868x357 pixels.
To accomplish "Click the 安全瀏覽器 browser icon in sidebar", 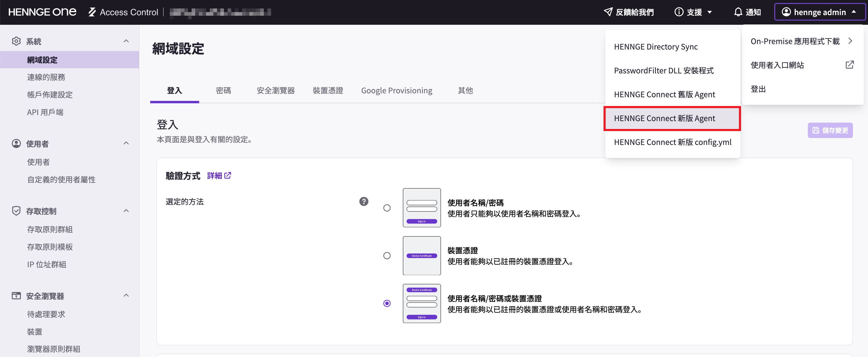I will click(16, 296).
